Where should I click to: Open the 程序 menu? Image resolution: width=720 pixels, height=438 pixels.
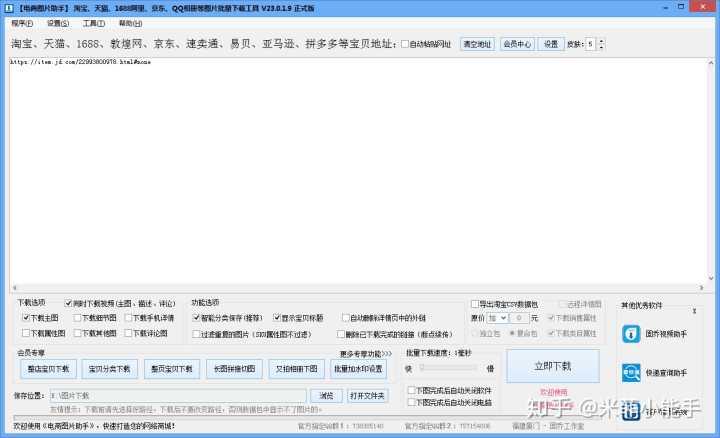(x=22, y=23)
